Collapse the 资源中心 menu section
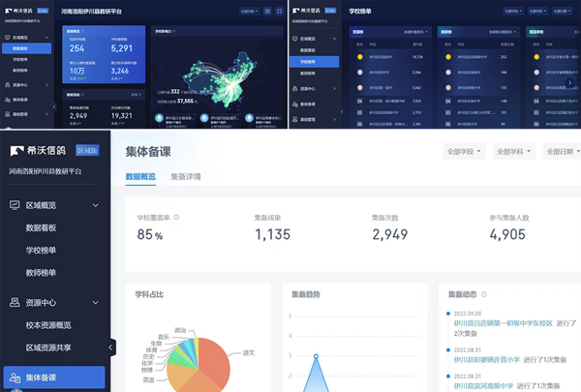 (x=95, y=302)
